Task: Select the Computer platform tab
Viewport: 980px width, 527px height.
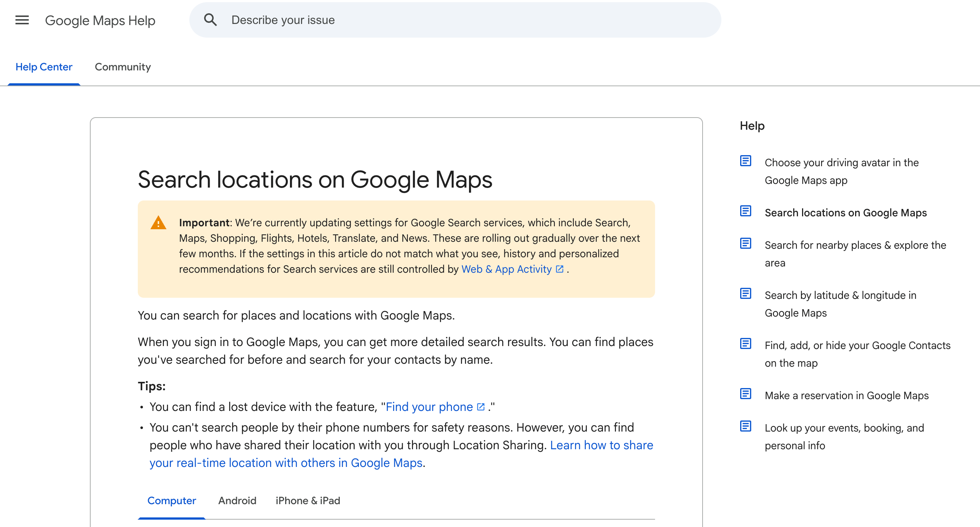Action: point(172,501)
